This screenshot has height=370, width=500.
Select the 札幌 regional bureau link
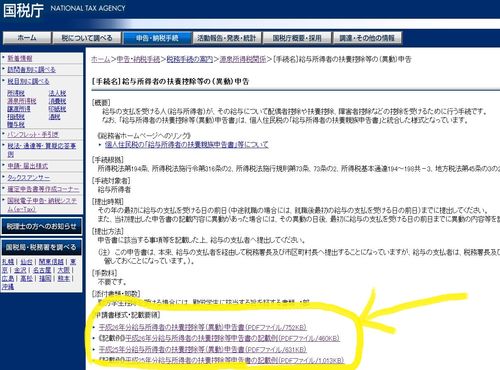(8, 262)
